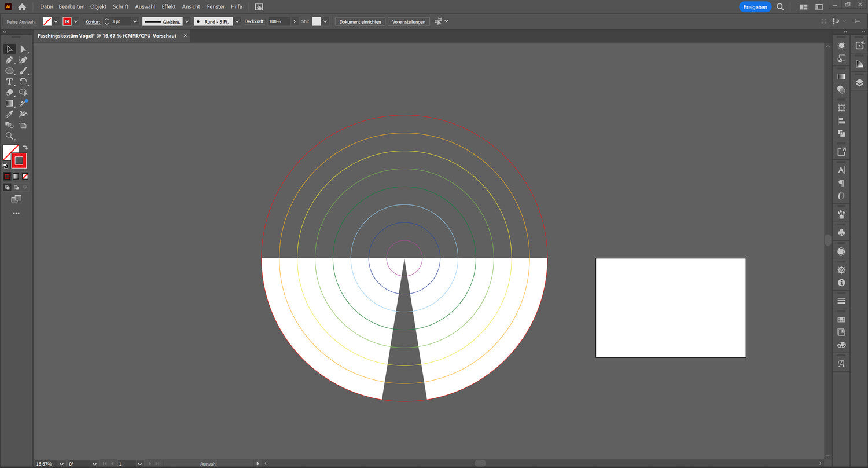868x468 pixels.
Task: Open the Bearbeiten menu
Action: (x=72, y=6)
